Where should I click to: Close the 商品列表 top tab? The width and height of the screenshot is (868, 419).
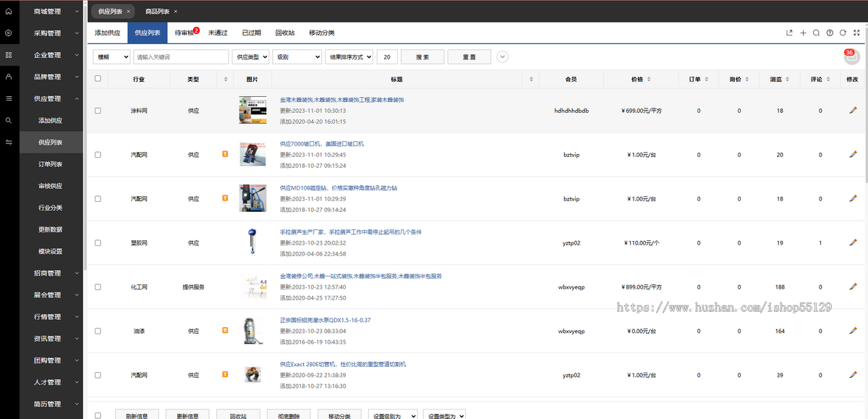point(176,12)
